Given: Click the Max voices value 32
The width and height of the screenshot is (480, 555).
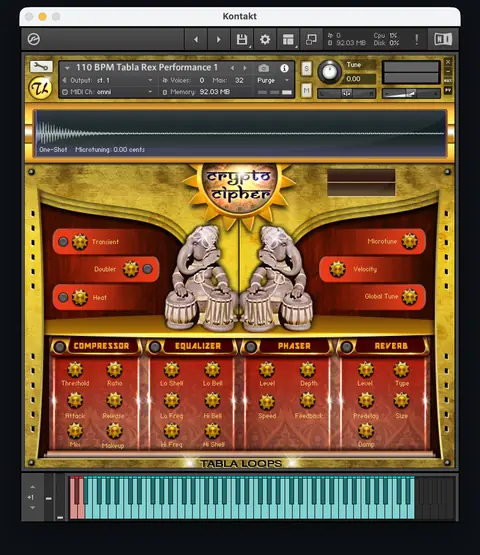Looking at the screenshot, I should click(239, 80).
